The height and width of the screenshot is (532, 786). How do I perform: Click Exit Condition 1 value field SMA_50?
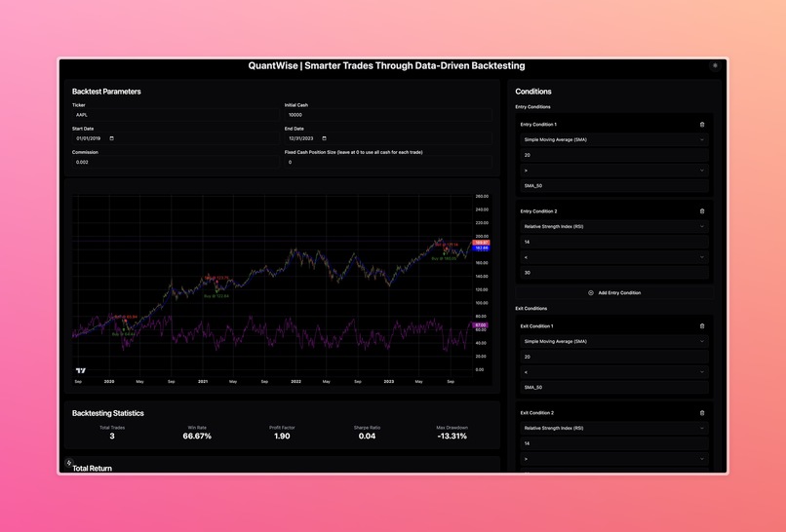[614, 387]
